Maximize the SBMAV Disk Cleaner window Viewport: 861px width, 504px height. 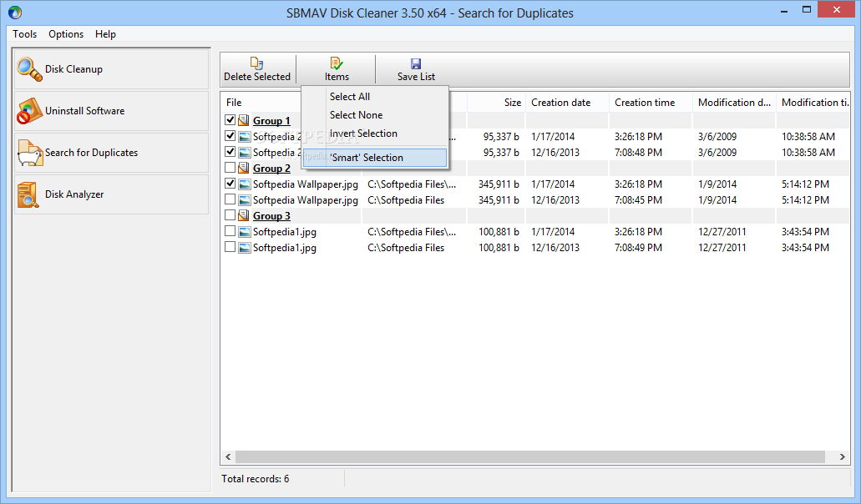pos(807,10)
